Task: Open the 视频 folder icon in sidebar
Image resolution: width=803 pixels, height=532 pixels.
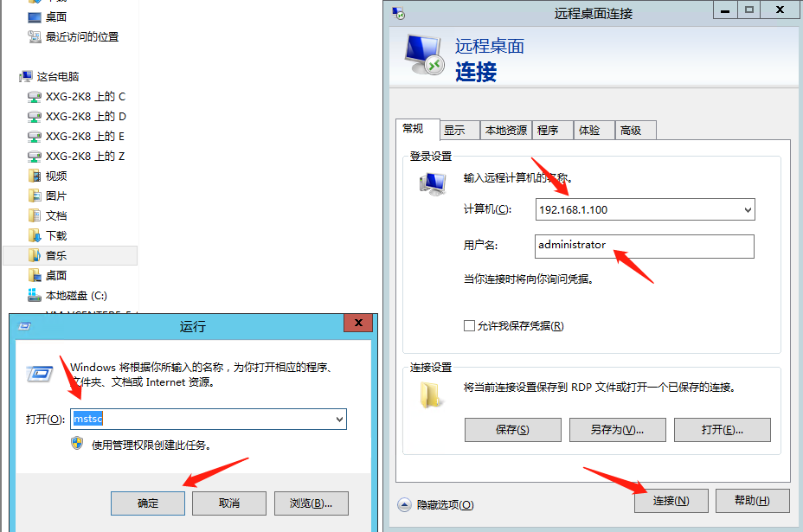Action: (35, 176)
